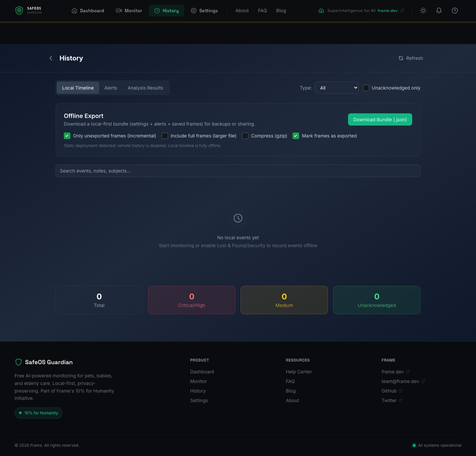This screenshot has width=476, height=456.
Task: Click the back chevron beside History heading
Action: click(51, 58)
